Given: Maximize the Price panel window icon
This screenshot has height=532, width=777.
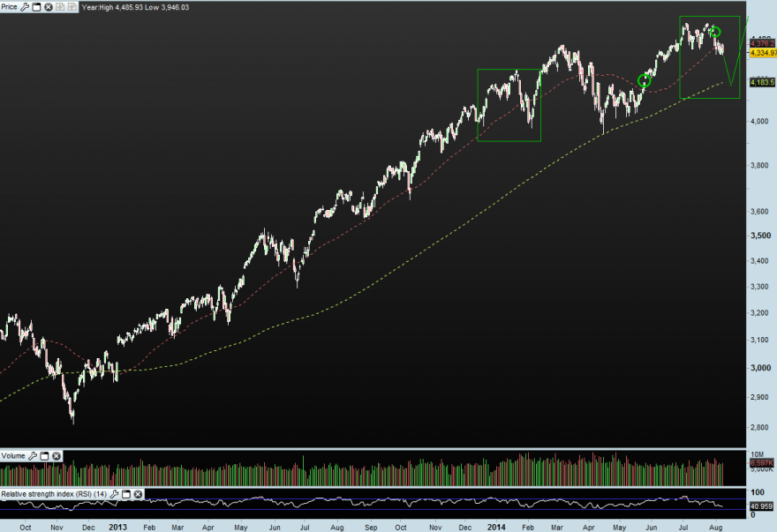Looking at the screenshot, I should click(x=37, y=7).
